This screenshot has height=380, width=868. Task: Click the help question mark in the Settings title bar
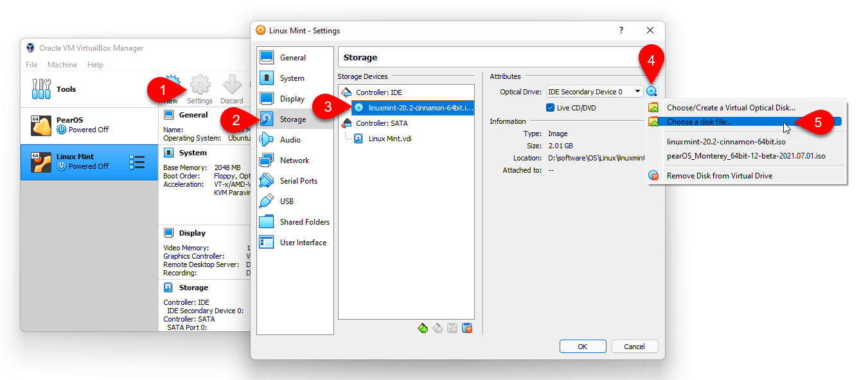pyautogui.click(x=621, y=30)
